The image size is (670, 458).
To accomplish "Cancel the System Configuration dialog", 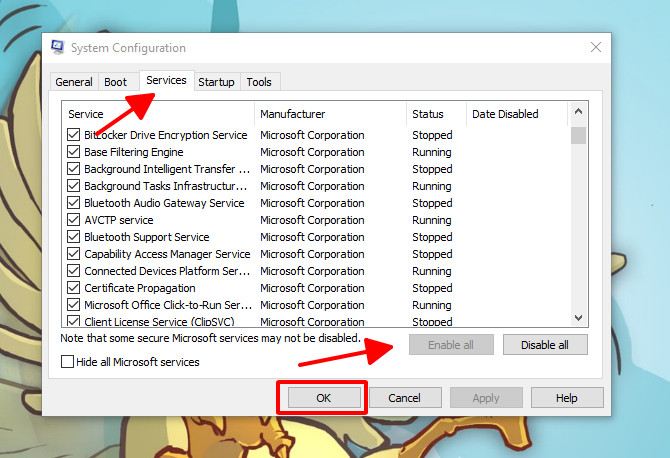I will [405, 398].
